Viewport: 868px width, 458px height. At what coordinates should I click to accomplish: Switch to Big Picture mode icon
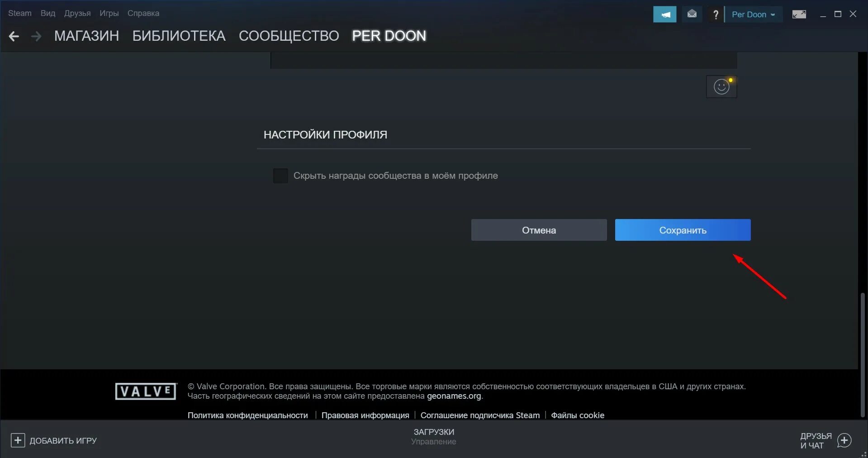[x=799, y=14]
